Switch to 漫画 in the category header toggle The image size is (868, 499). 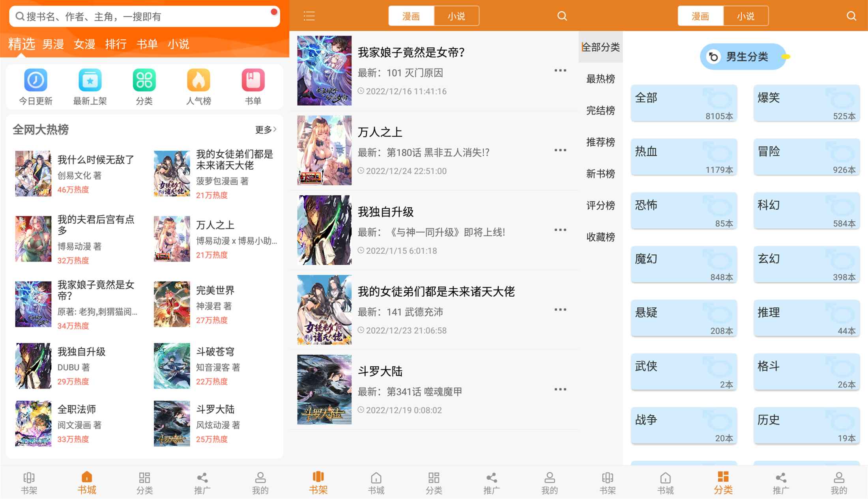coord(700,16)
